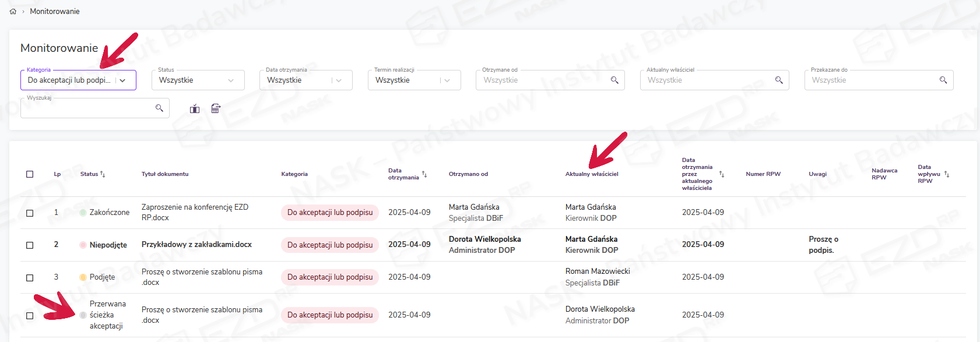Open the Kategoria dropdown
This screenshot has height=342, width=980.
point(122,80)
